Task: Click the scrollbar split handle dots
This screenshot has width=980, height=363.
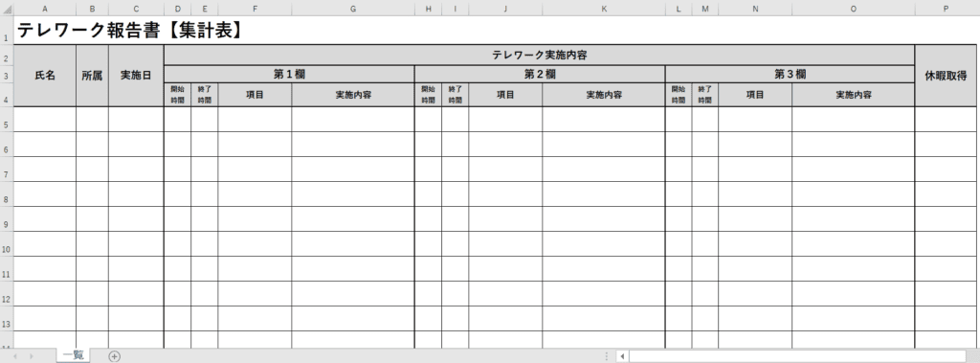Action: point(607,356)
